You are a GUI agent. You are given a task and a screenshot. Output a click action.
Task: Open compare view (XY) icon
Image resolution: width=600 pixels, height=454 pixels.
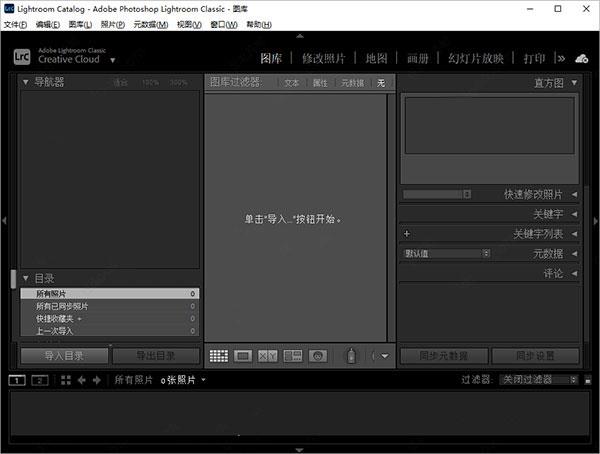tap(267, 356)
